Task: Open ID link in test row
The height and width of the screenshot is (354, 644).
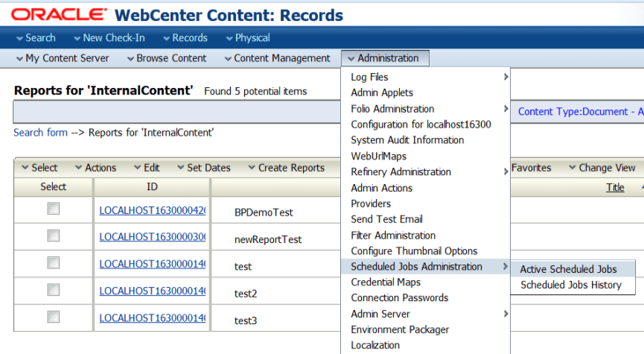Action: pos(153,265)
